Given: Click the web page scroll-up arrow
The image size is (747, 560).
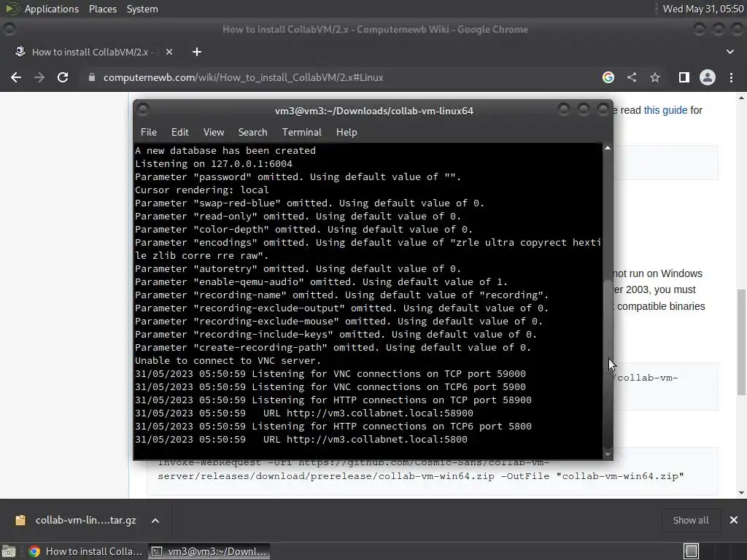Looking at the screenshot, I should click(x=741, y=98).
